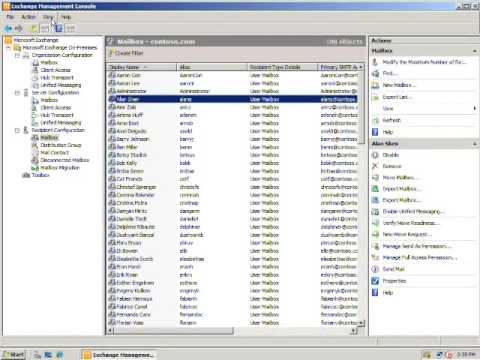Select Client Access under Organization Configuration

coord(55,70)
